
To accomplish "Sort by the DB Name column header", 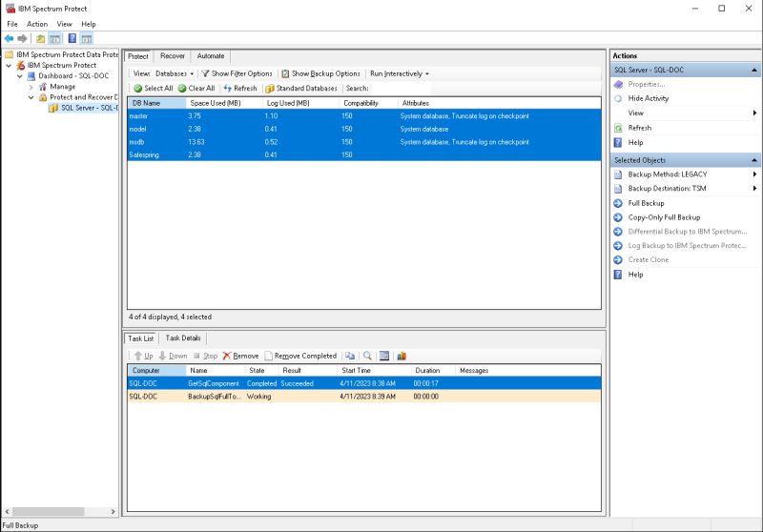I will (x=156, y=103).
